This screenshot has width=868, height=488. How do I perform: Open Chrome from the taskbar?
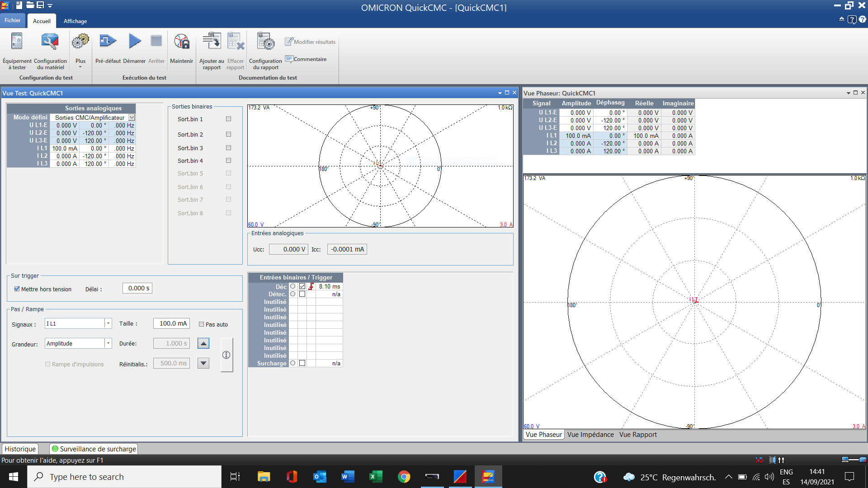tap(404, 477)
